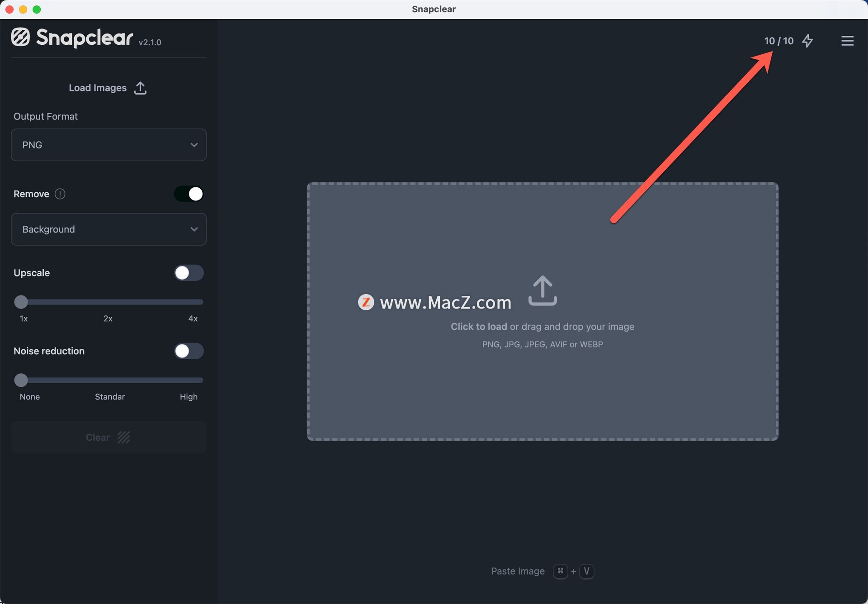Click the Load Images upload icon
This screenshot has width=868, height=604.
click(x=140, y=88)
